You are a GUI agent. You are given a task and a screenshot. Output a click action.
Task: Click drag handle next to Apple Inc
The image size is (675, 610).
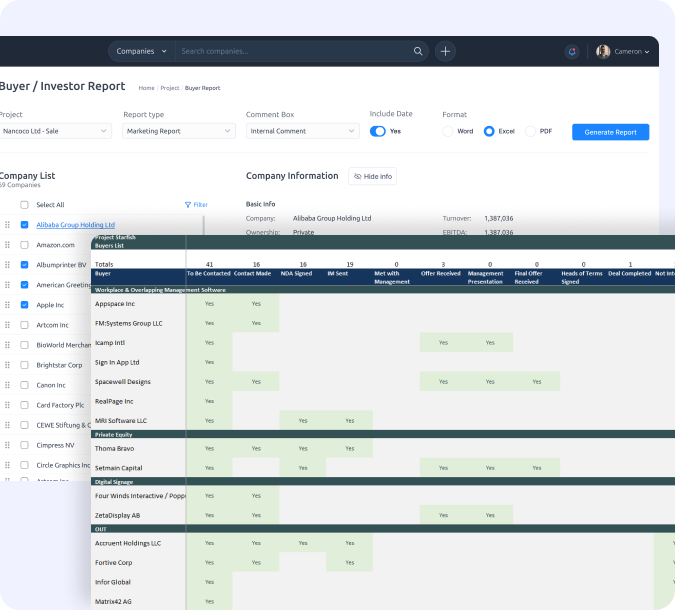pyautogui.click(x=9, y=304)
